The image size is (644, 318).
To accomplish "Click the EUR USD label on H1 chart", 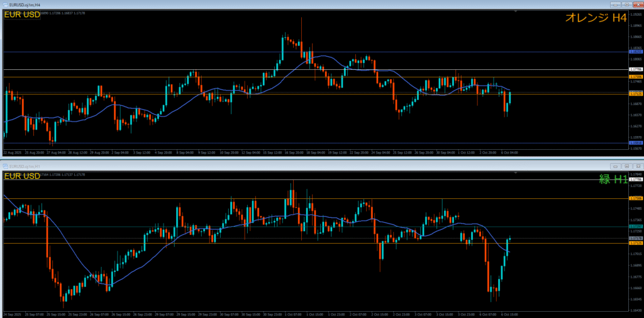I will point(22,176).
